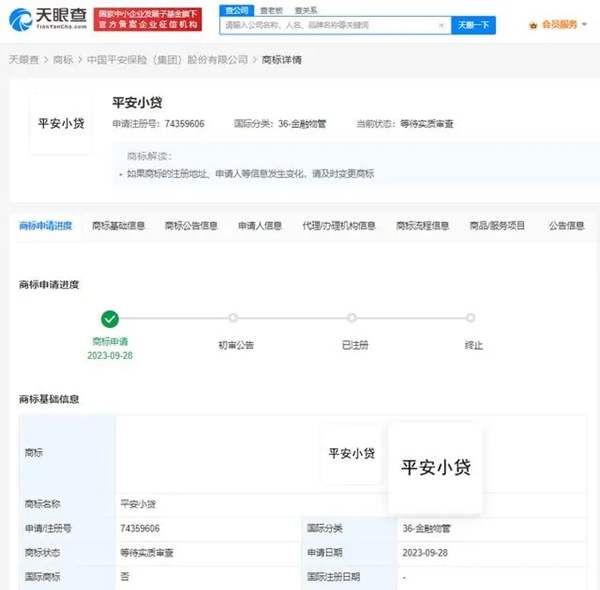This screenshot has height=590, width=600.
Task: Select the 查公司 search tab
Action: pyautogui.click(x=236, y=10)
